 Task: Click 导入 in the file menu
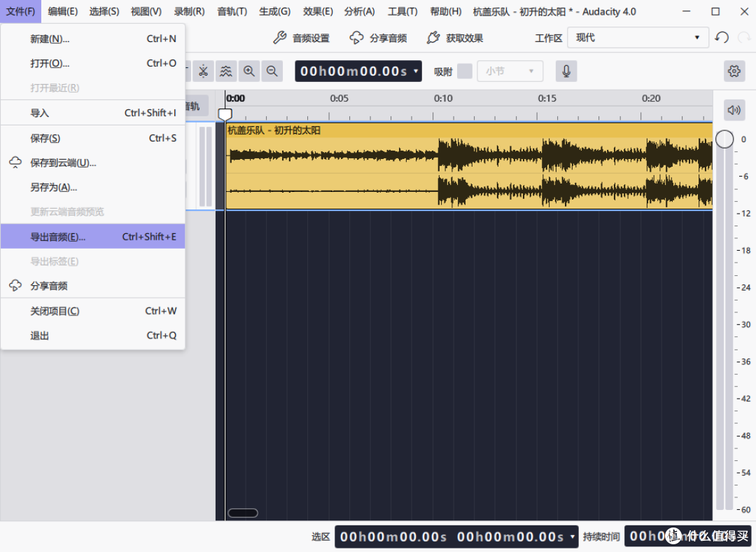click(x=92, y=113)
